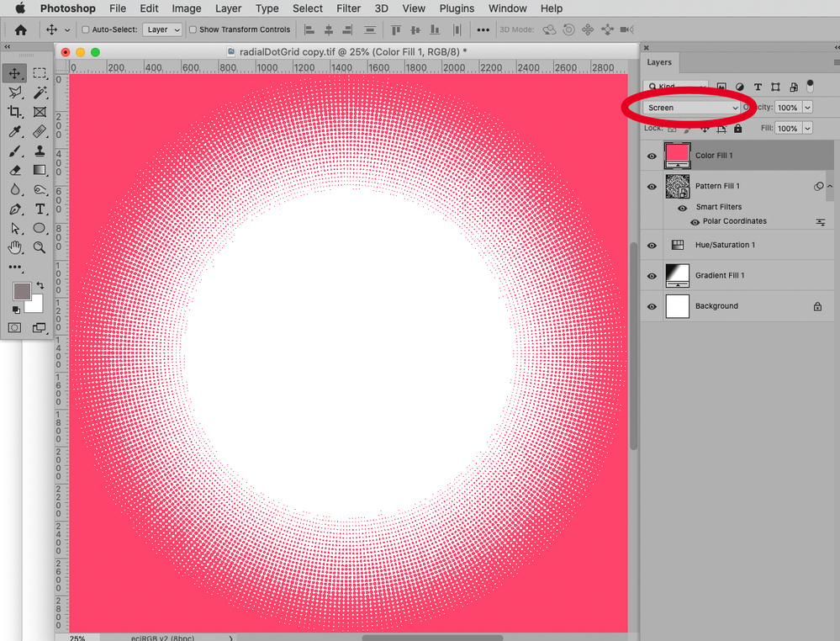Pick the Eyedropper tool
The width and height of the screenshot is (840, 641).
click(14, 130)
